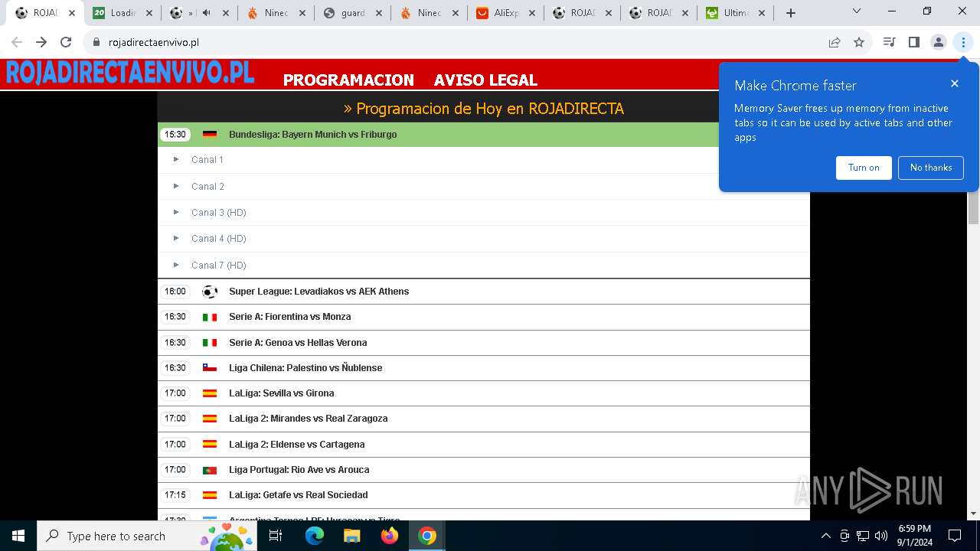The height and width of the screenshot is (551, 980).
Task: Open Canal 3 (HD) stream link
Action: 219,212
